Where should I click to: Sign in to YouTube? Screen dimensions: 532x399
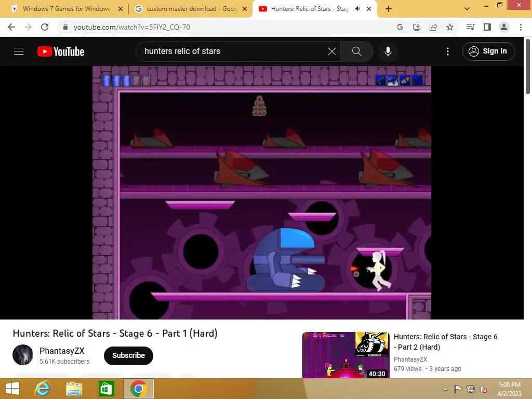[x=488, y=51]
